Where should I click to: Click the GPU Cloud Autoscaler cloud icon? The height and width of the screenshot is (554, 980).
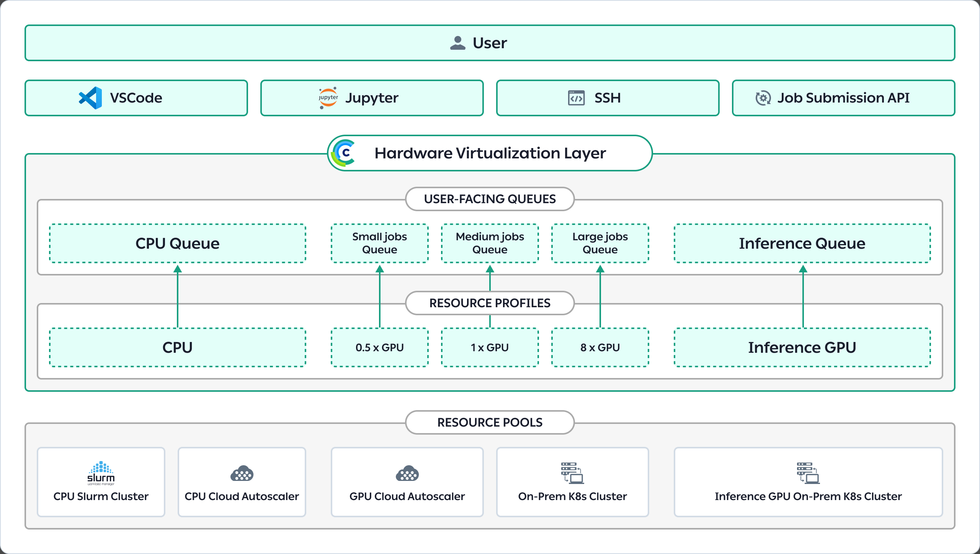407,473
